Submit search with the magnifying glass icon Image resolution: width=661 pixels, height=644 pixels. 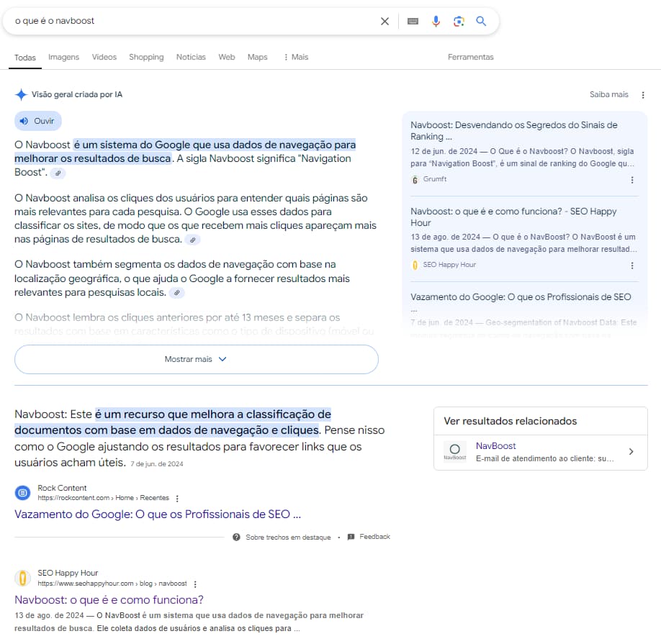tap(481, 21)
